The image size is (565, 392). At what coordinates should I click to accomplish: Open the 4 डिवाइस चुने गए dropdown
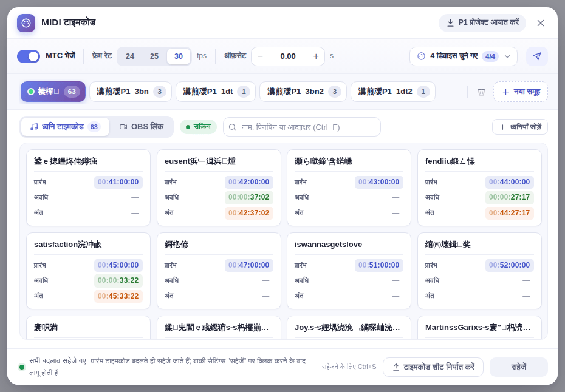pyautogui.click(x=464, y=56)
